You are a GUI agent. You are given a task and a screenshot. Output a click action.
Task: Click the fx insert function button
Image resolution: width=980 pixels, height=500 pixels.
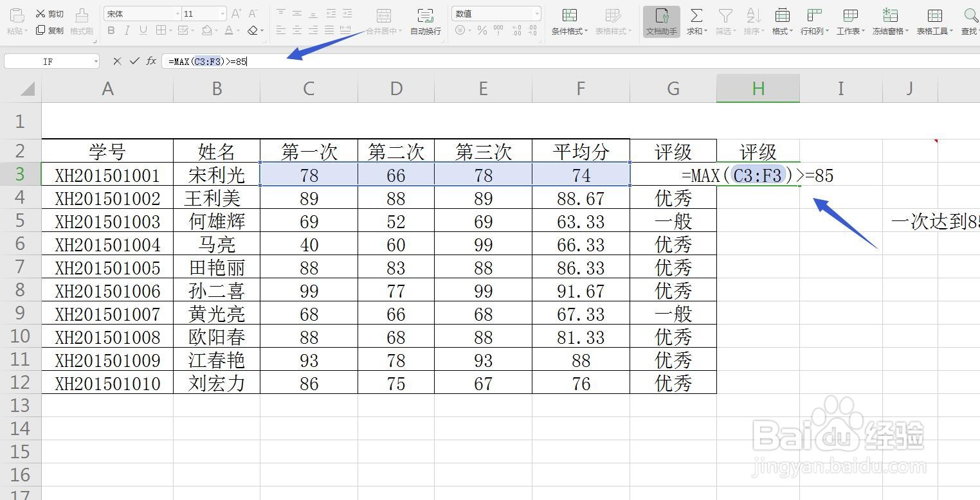pyautogui.click(x=151, y=61)
